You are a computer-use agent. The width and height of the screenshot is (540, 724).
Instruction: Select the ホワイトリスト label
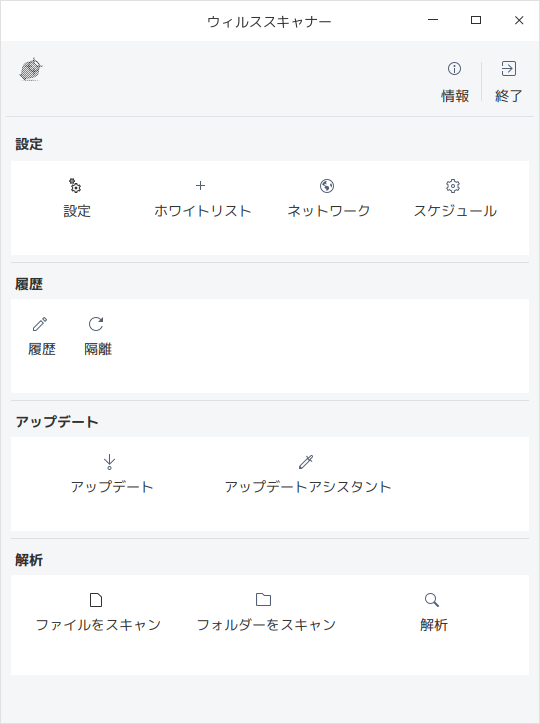[203, 211]
